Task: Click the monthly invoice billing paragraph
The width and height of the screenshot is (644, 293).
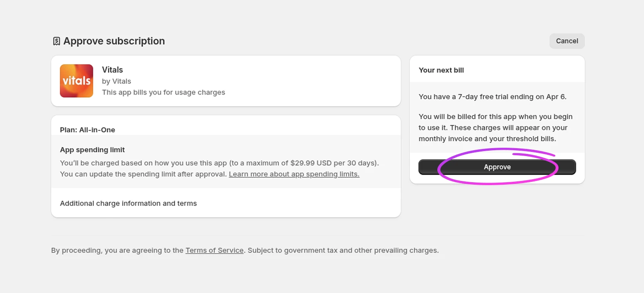Action: 495,128
